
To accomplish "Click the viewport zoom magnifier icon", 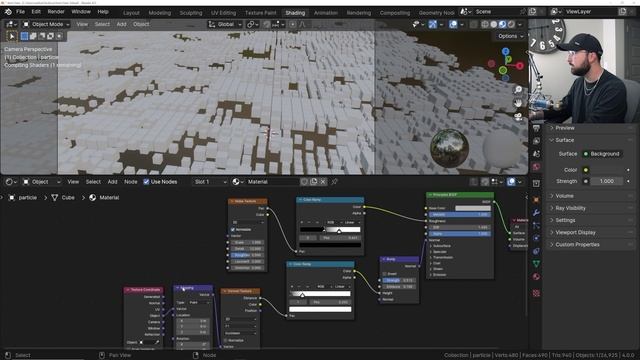I will [518, 90].
